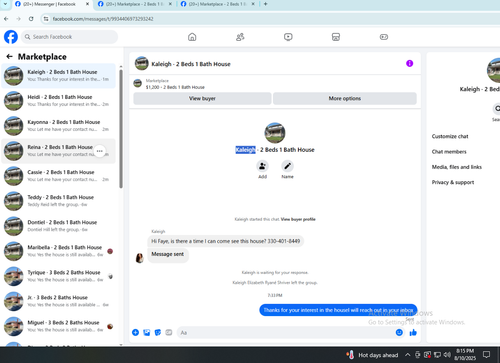Click the Search Facebook field
Viewport: 500px width, 363px height.
(x=70, y=37)
